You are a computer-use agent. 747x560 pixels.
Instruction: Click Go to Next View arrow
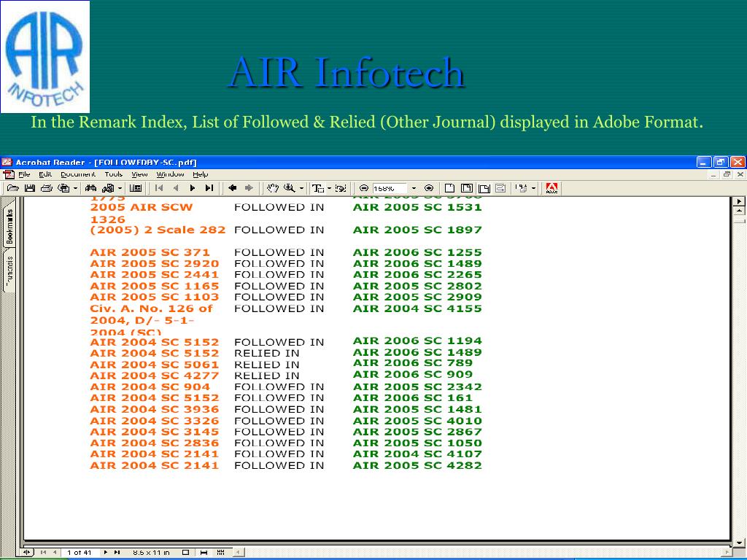pyautogui.click(x=249, y=188)
